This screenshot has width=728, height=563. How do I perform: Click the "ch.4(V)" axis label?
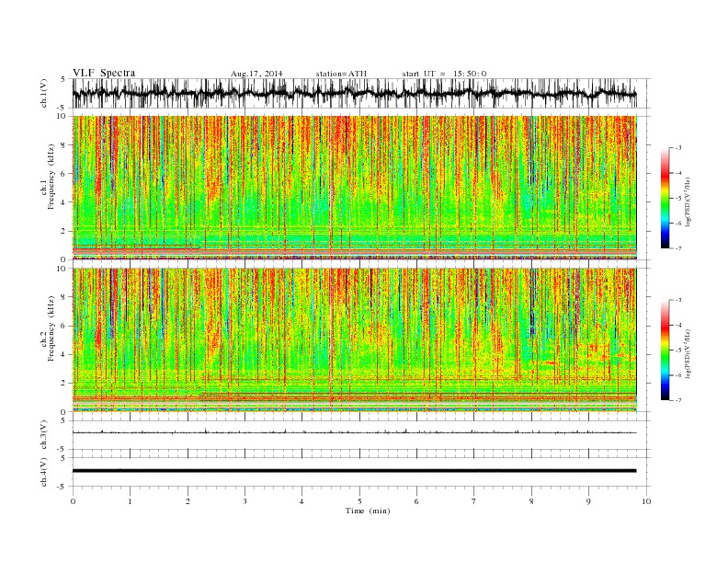click(43, 472)
